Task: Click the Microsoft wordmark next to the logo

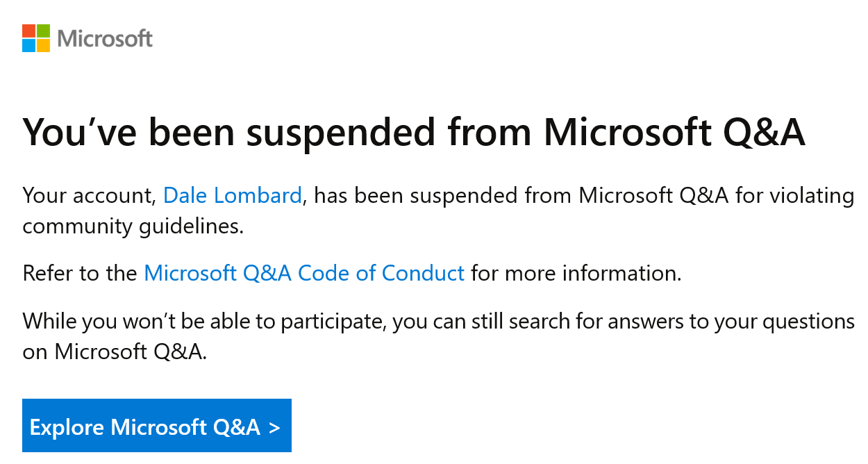Action: (104, 39)
